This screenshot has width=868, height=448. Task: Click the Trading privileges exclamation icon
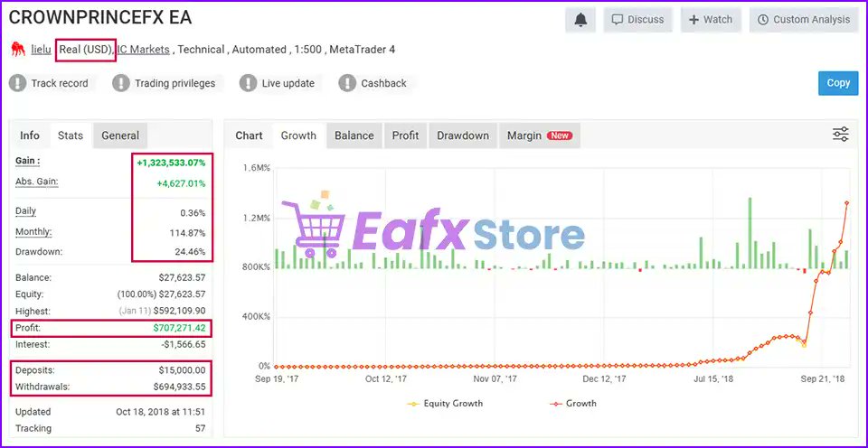pos(120,83)
